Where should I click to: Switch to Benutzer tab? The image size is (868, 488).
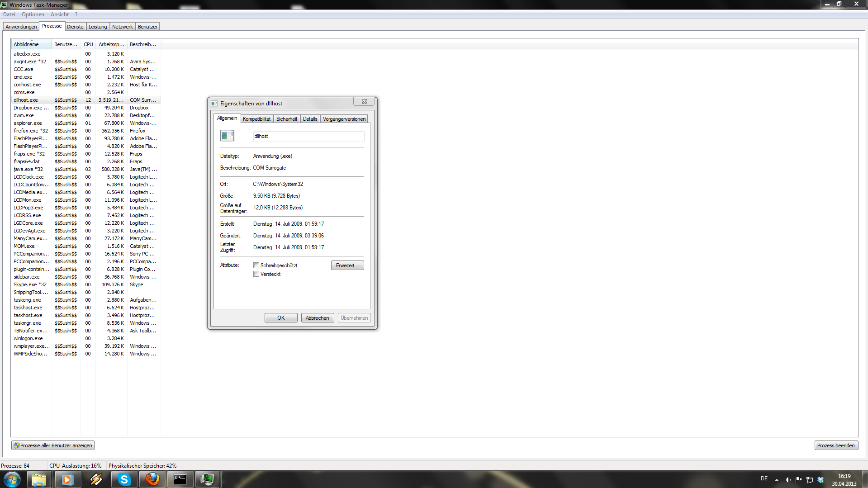(x=147, y=27)
